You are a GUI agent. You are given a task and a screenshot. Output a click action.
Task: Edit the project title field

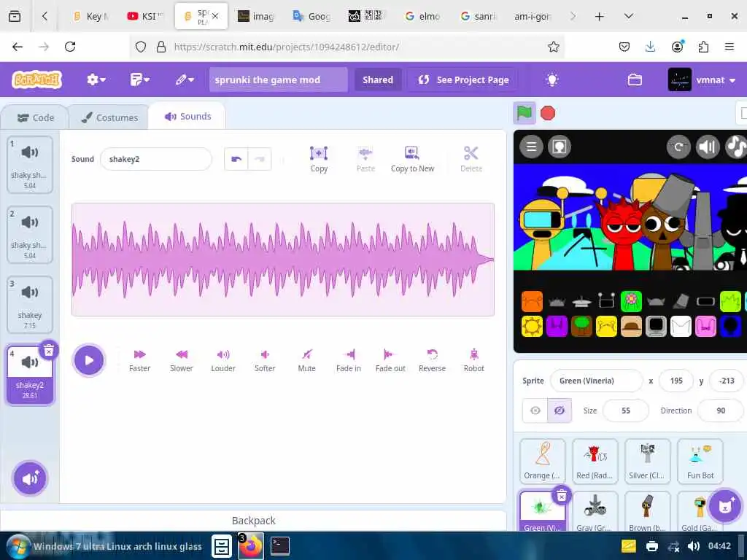278,79
